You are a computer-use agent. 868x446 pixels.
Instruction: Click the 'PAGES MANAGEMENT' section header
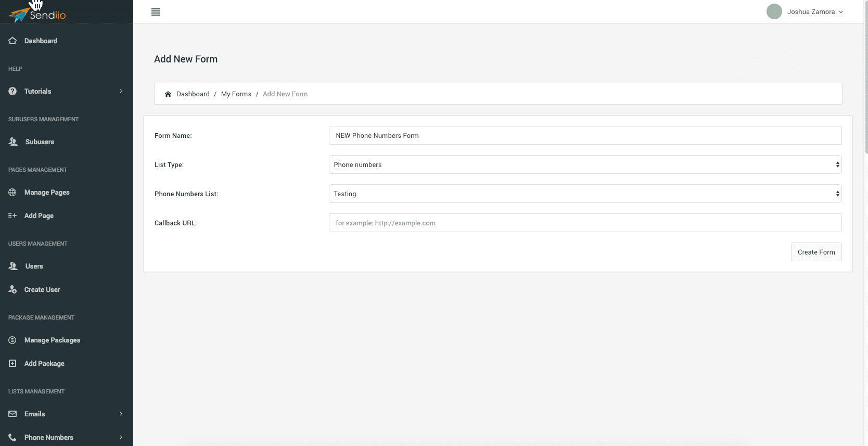(37, 170)
